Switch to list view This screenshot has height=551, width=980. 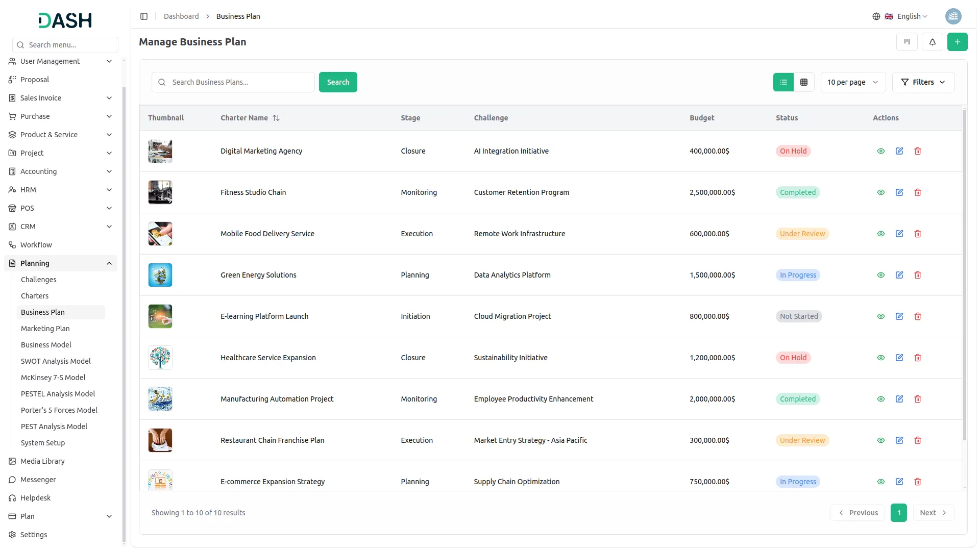click(783, 82)
